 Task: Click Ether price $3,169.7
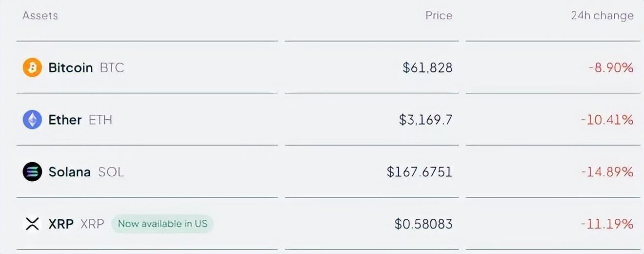tap(425, 120)
